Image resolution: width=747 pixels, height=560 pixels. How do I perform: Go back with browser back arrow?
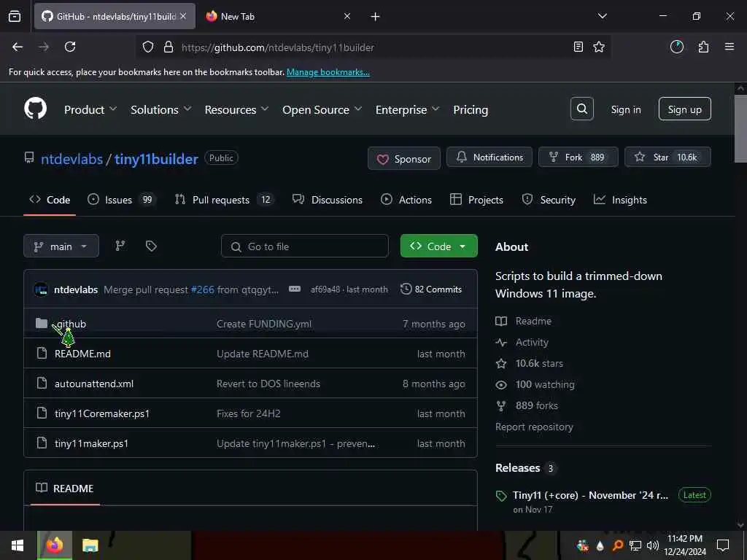click(18, 47)
